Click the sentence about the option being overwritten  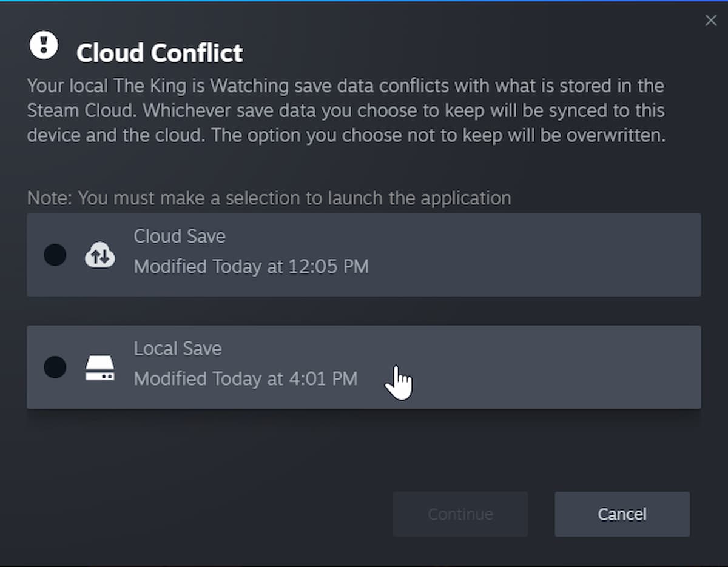point(438,135)
